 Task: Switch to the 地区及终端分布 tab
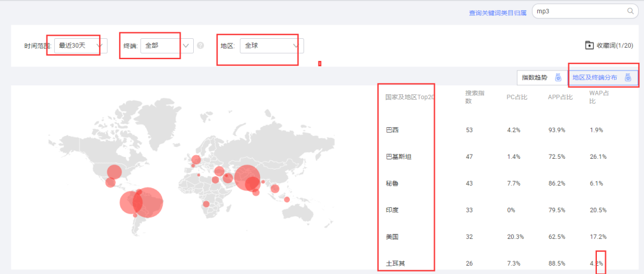click(602, 78)
